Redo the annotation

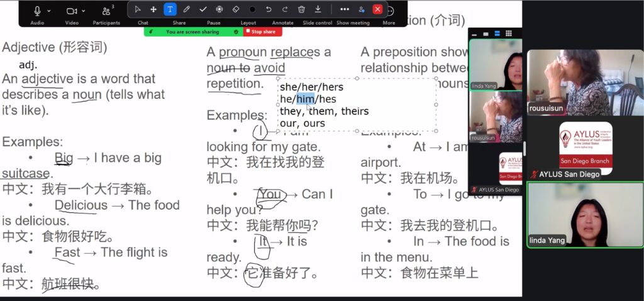coord(285,9)
